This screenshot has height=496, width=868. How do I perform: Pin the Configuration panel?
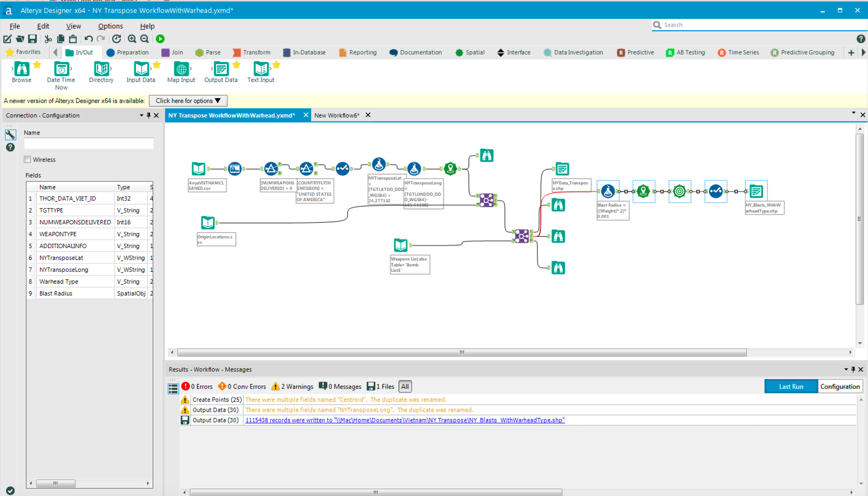[x=149, y=115]
